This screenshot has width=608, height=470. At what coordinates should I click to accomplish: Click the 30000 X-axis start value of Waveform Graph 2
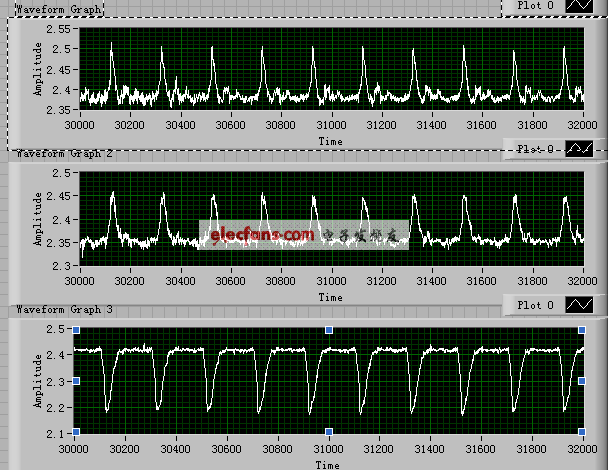pyautogui.click(x=79, y=281)
